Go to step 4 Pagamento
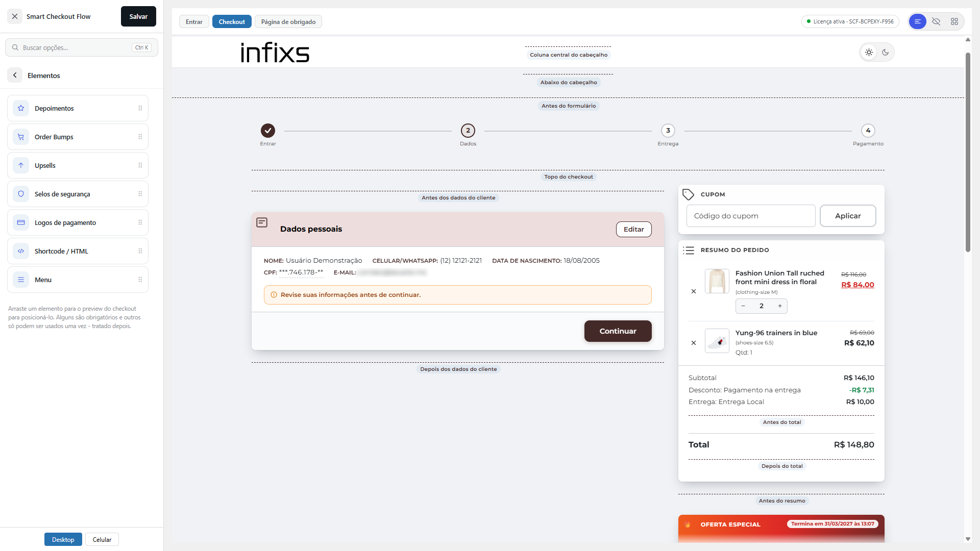Screen dimensions: 980x551 868,131
